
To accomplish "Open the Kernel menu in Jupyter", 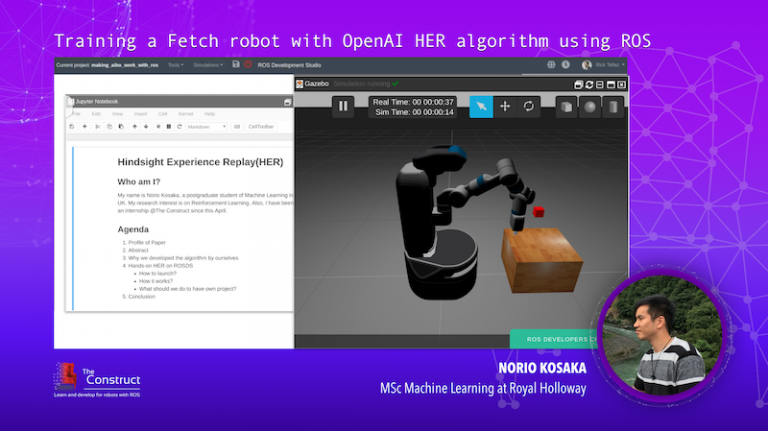I will pos(185,114).
